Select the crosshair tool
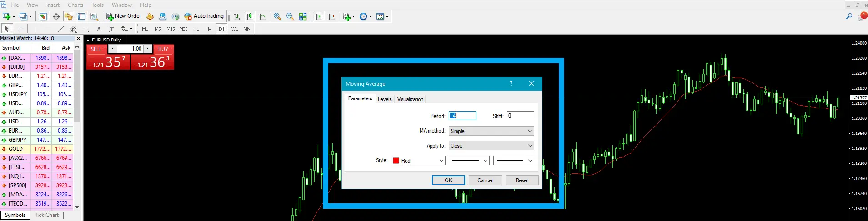 tap(20, 29)
